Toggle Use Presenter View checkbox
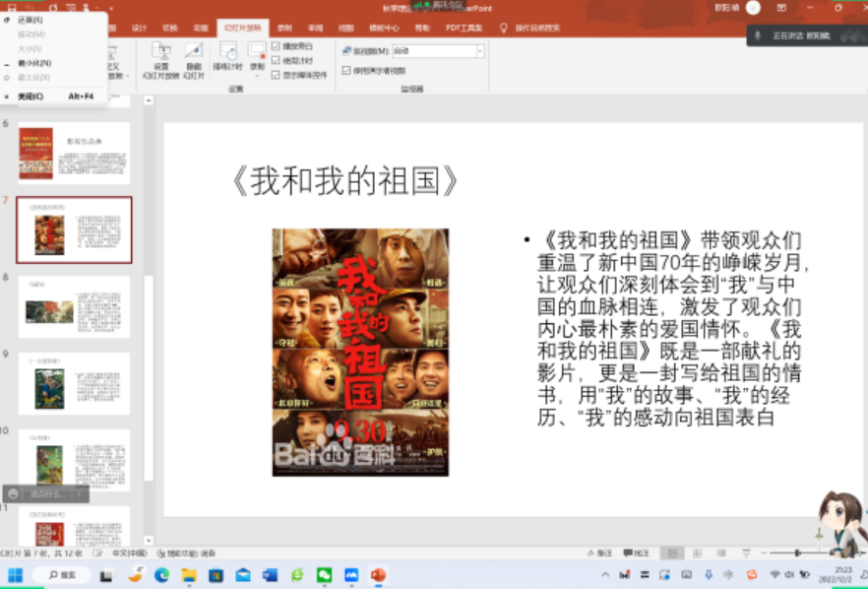The height and width of the screenshot is (589, 868). point(345,70)
